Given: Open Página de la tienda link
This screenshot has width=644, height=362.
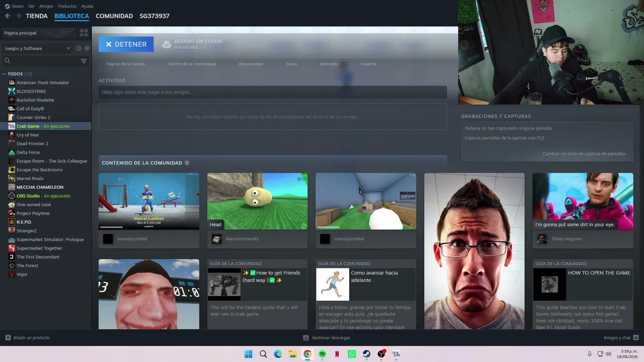Looking at the screenshot, I should click(x=125, y=64).
